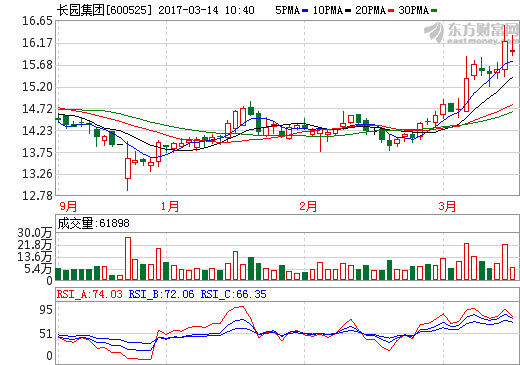Click the 10PMA legend label

coord(328,10)
